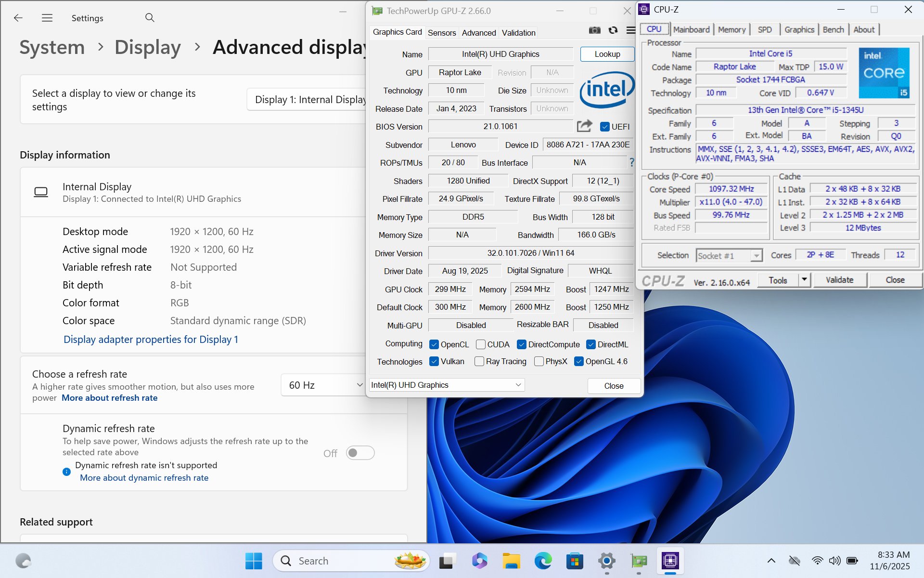Screen dimensions: 924x578
Task: Open the GPU-Z hamburger menu icon
Action: click(630, 30)
